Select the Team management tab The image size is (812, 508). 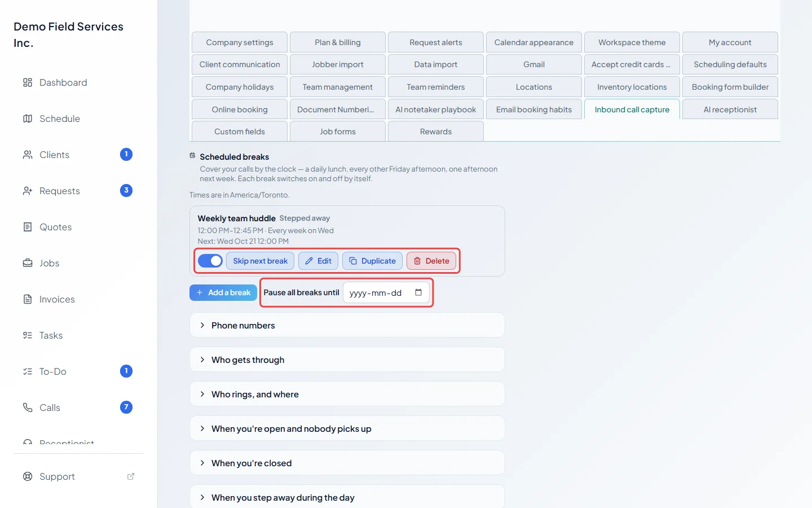click(x=338, y=87)
